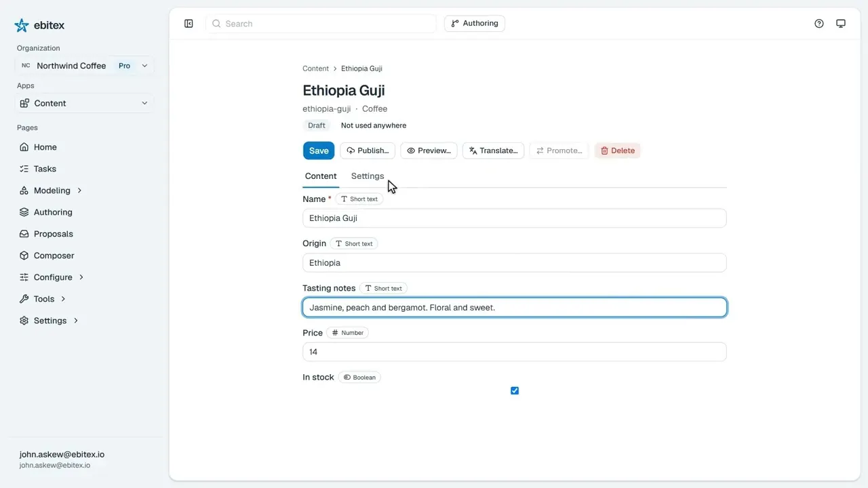Focus the Name input field
Screen dimensions: 868x488
(515, 218)
